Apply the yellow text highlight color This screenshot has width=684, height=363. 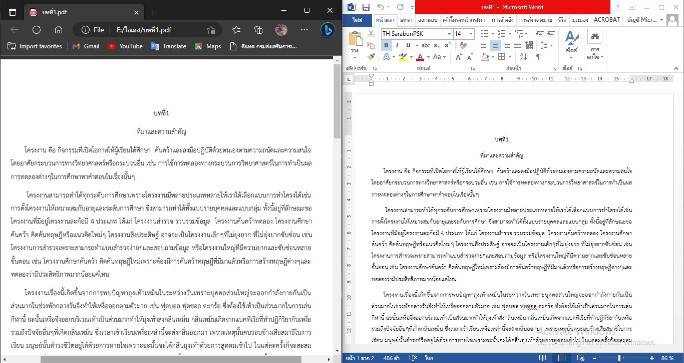click(x=404, y=57)
